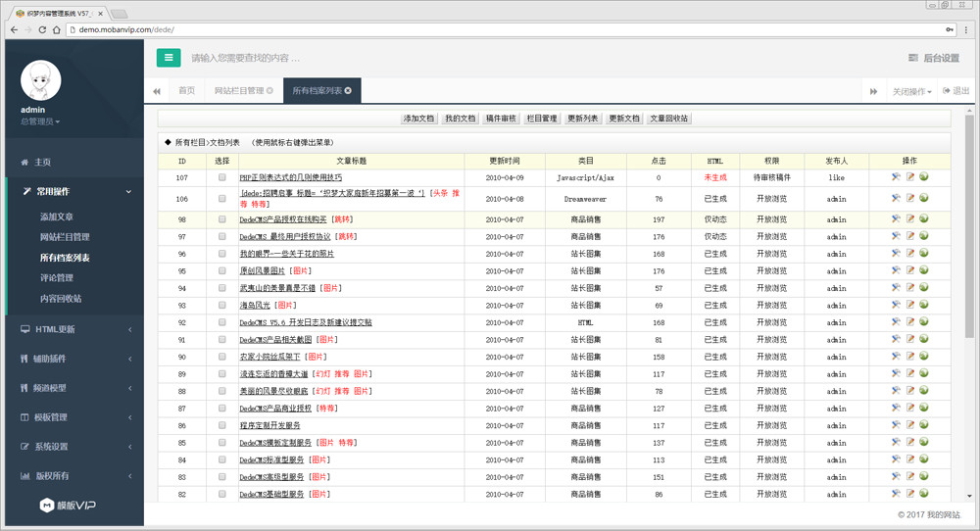
Task: Click the green globe preview icon in row 84
Action: click(924, 459)
